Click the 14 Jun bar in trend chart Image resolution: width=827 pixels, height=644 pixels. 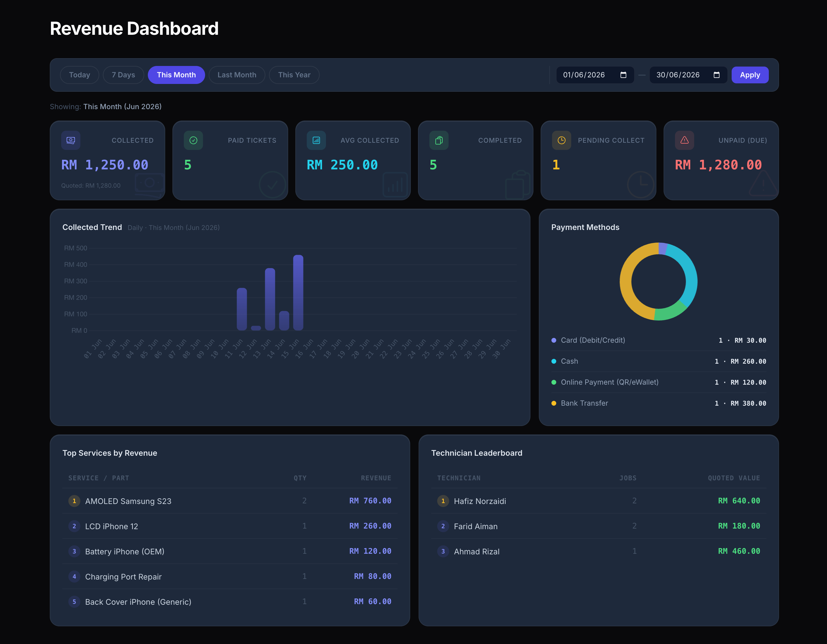(270, 299)
